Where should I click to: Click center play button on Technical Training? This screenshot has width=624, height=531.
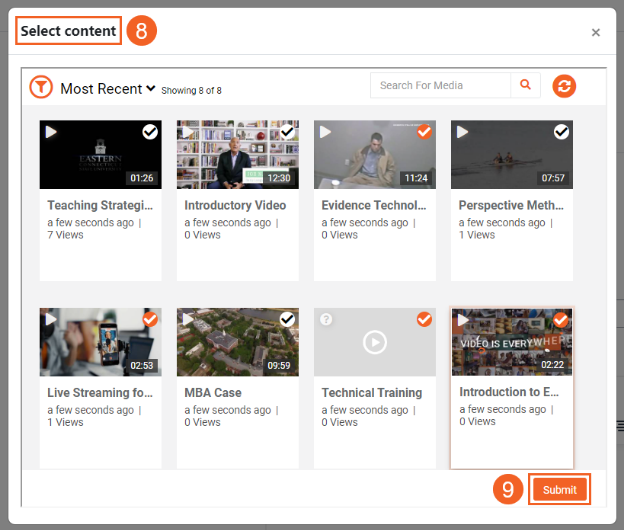click(x=374, y=342)
